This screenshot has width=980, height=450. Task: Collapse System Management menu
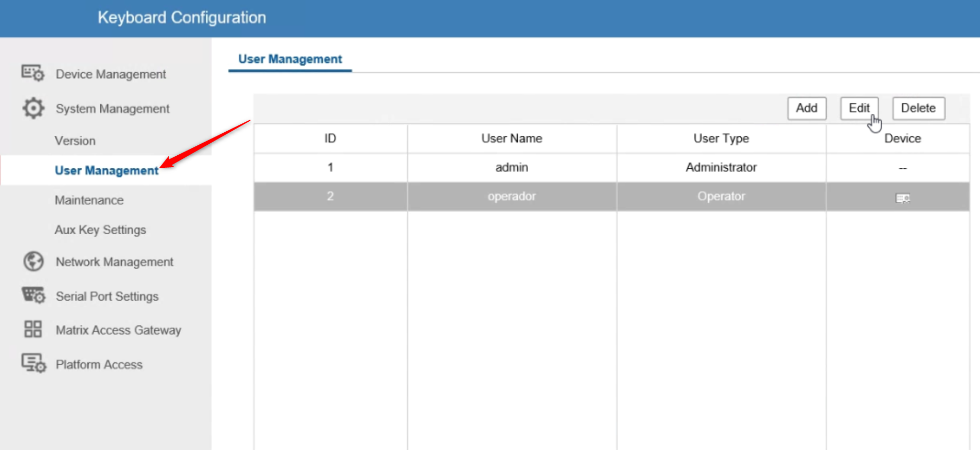tap(112, 109)
